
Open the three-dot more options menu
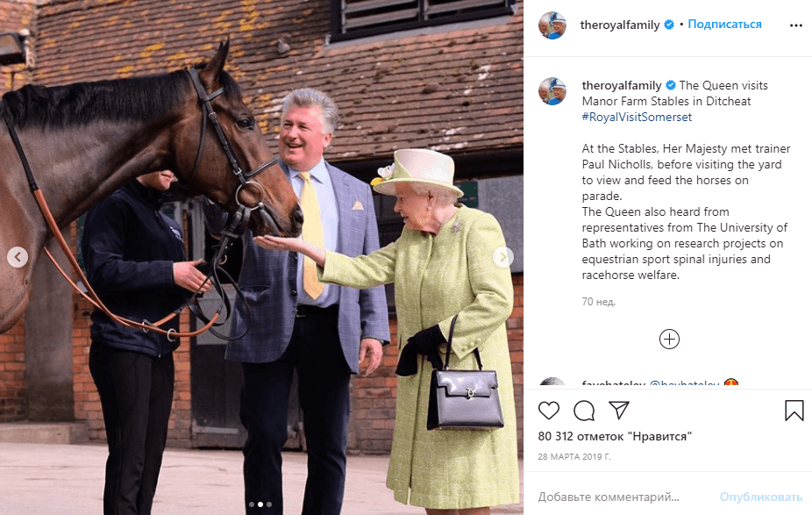coord(796,25)
